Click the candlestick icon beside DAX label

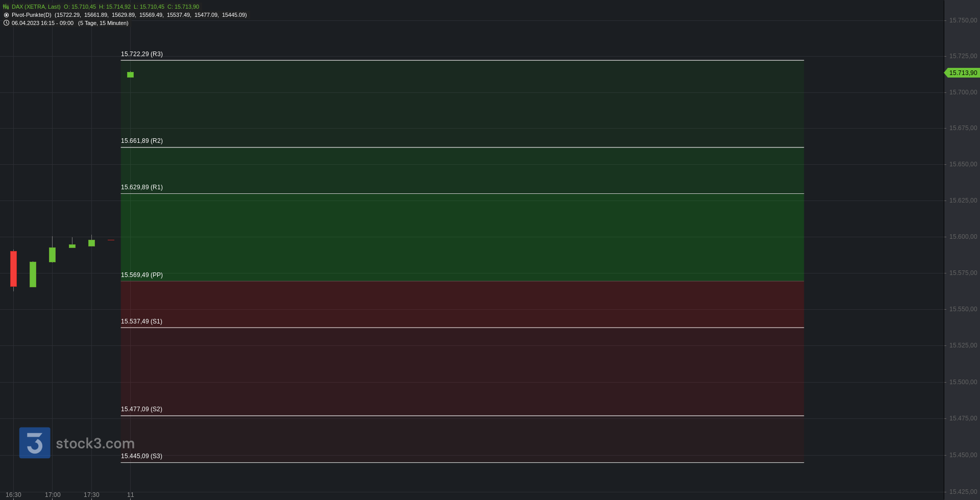point(6,7)
